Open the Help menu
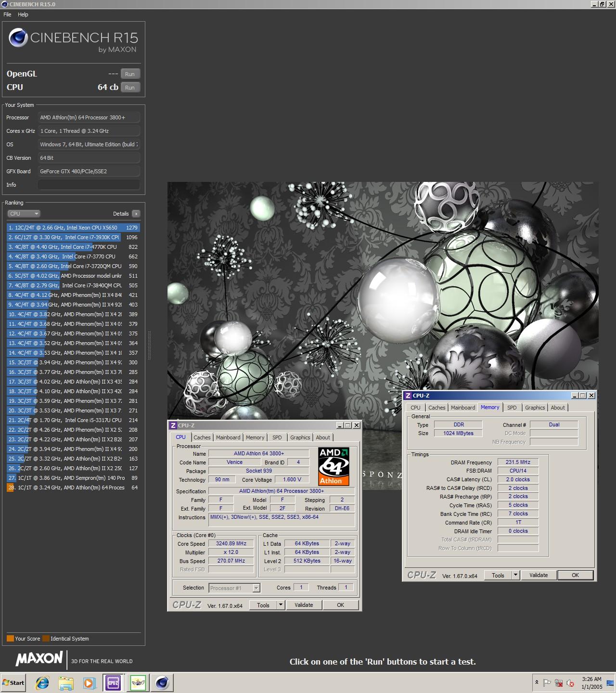The height and width of the screenshot is (693, 616). point(23,14)
